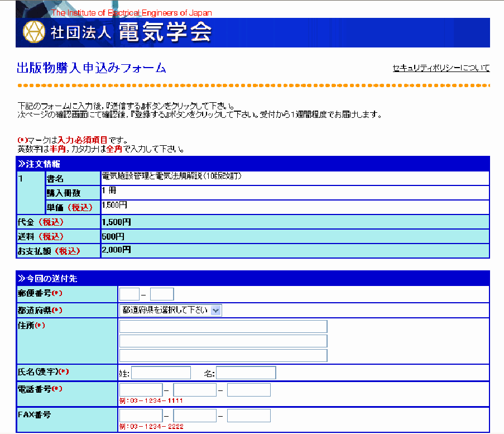Open the セキュリティポリシーについて link
The height and width of the screenshot is (434, 504).
click(x=441, y=68)
